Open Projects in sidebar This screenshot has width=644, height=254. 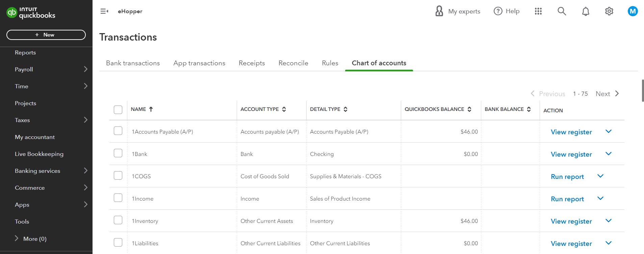(25, 103)
